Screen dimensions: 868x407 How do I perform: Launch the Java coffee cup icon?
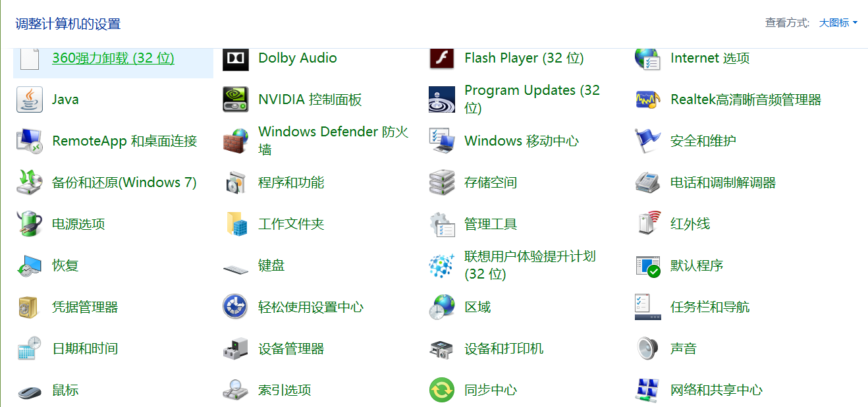pyautogui.click(x=30, y=99)
